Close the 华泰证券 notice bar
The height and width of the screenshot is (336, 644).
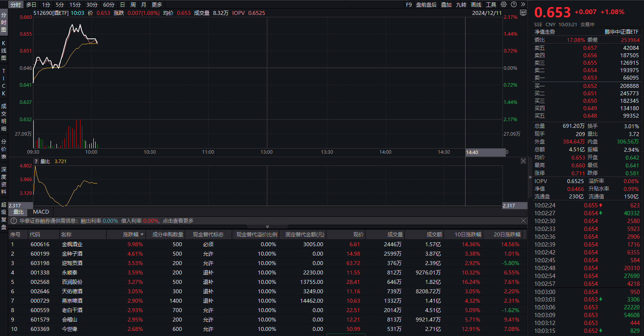pos(523,221)
